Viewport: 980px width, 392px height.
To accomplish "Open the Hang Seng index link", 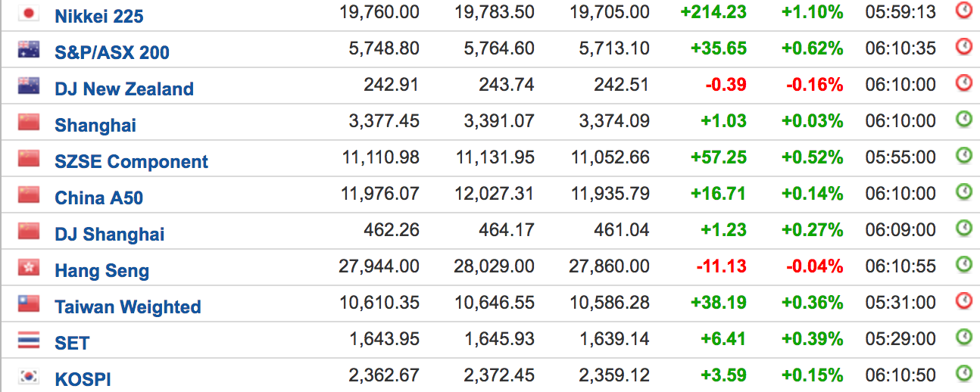I will [102, 270].
